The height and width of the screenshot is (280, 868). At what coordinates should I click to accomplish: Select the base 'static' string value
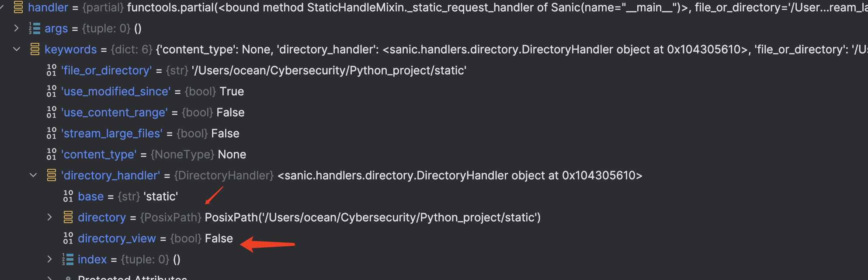coord(161,196)
